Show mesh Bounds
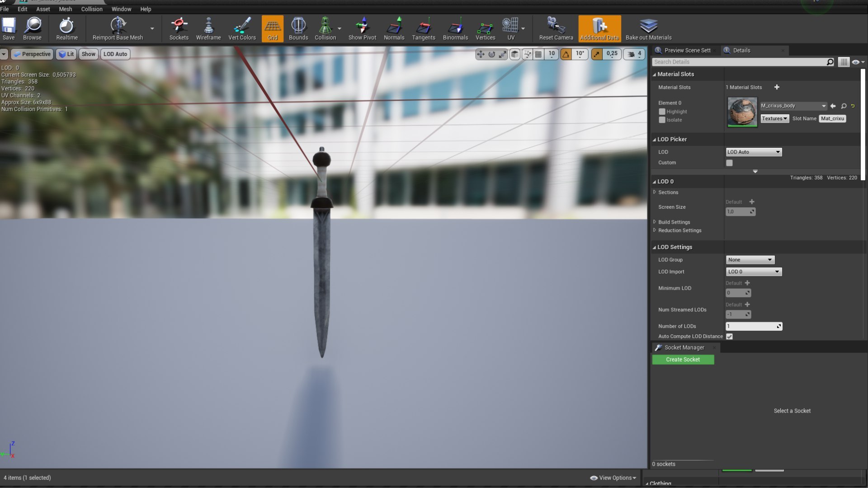868x488 pixels. click(298, 29)
